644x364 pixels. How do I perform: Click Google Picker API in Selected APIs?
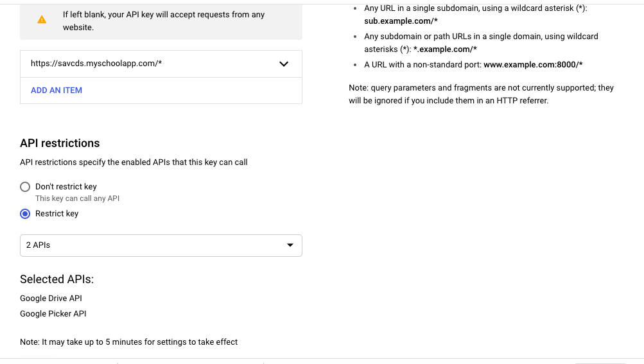pos(53,314)
